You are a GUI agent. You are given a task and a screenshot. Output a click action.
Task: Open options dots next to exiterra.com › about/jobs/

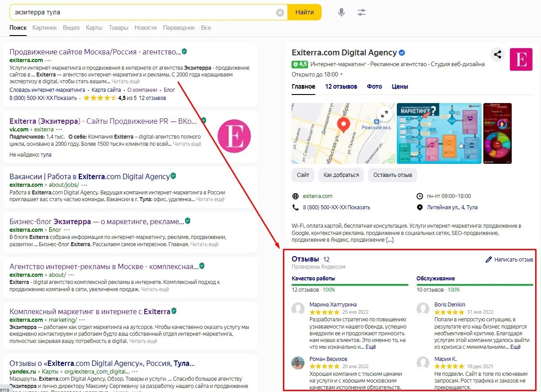tap(84, 185)
